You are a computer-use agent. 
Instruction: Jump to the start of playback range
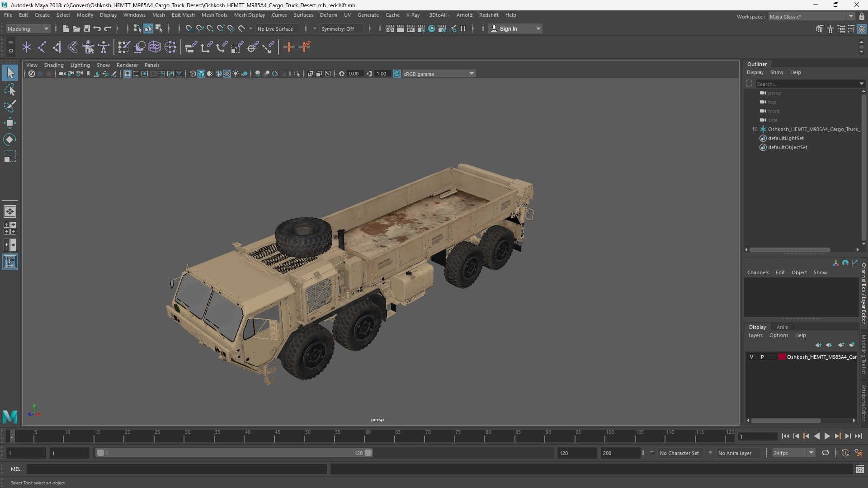[x=785, y=436]
